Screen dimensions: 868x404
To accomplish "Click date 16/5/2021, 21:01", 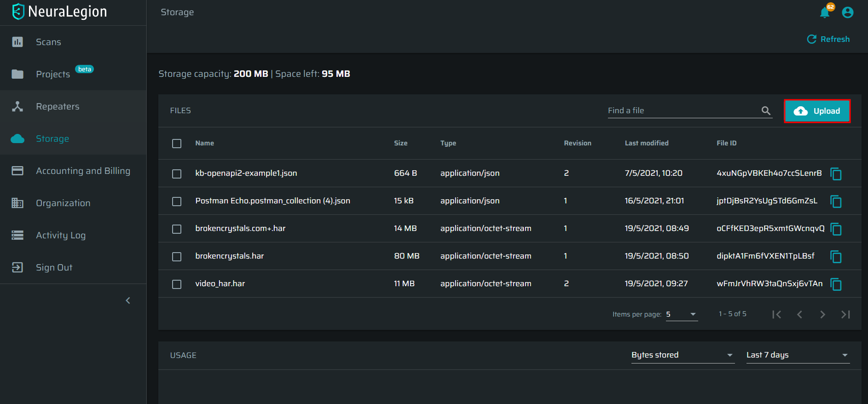I will point(654,201).
